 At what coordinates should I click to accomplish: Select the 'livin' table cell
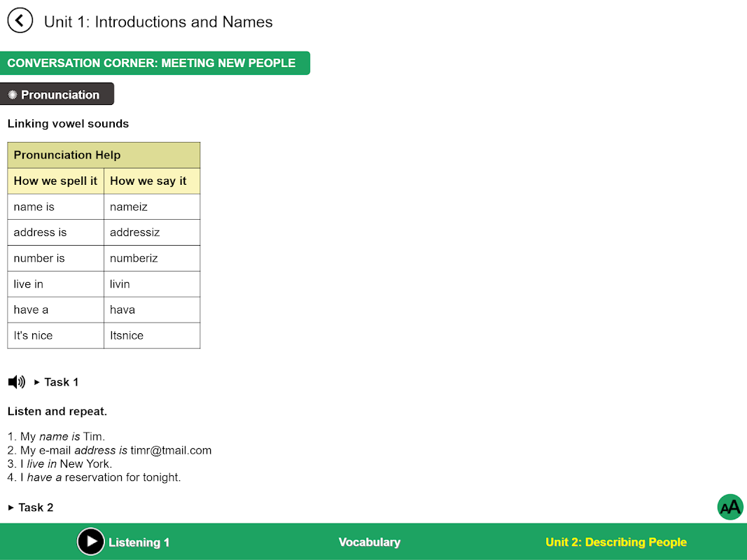tap(152, 283)
